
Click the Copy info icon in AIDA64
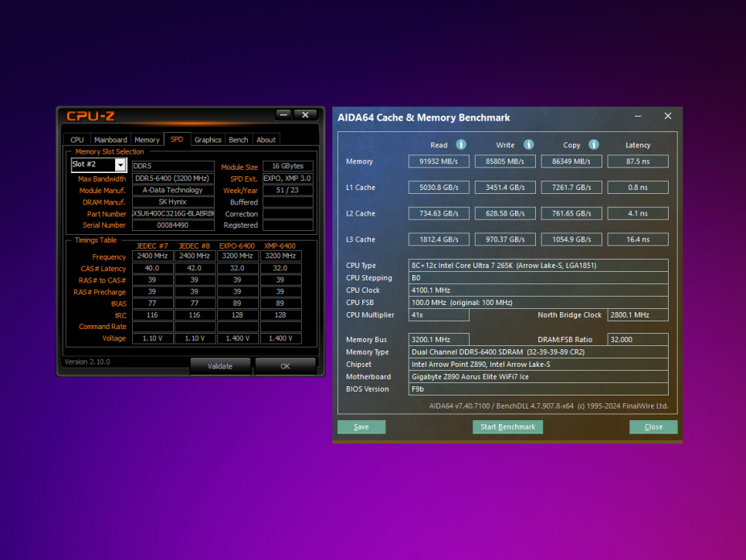pyautogui.click(x=593, y=144)
